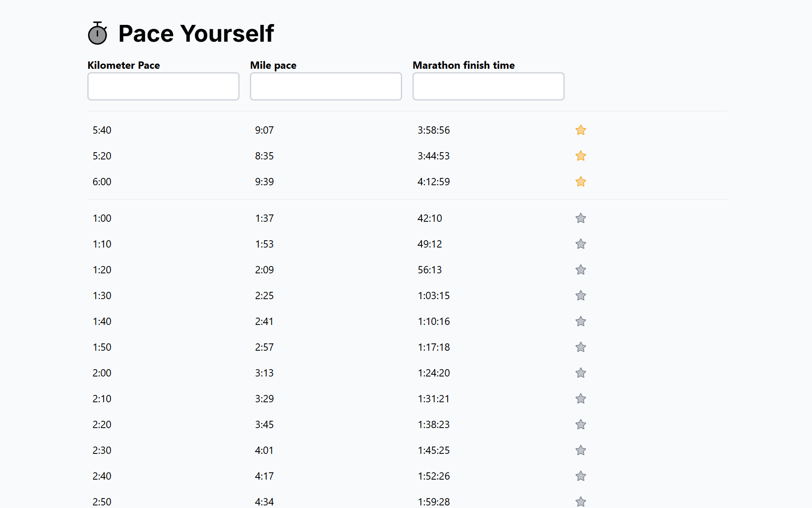Star the 2:00 kilometer pace row
Screen dimensions: 812x508
(x=581, y=373)
